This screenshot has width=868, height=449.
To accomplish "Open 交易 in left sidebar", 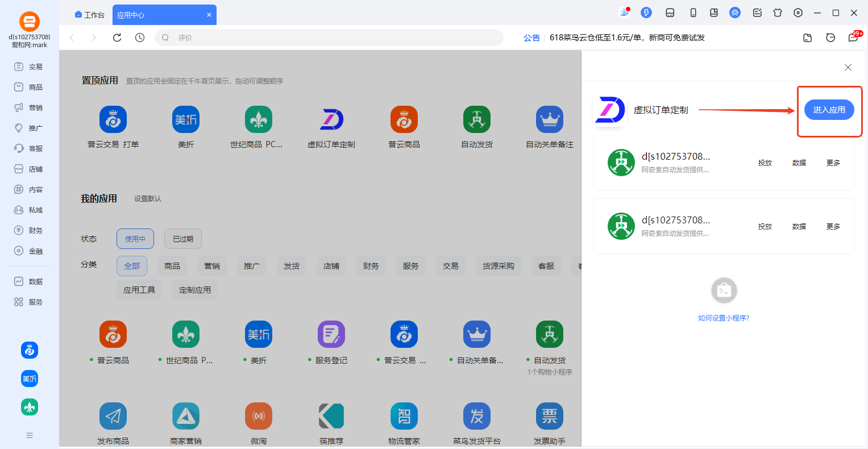I will [x=29, y=66].
